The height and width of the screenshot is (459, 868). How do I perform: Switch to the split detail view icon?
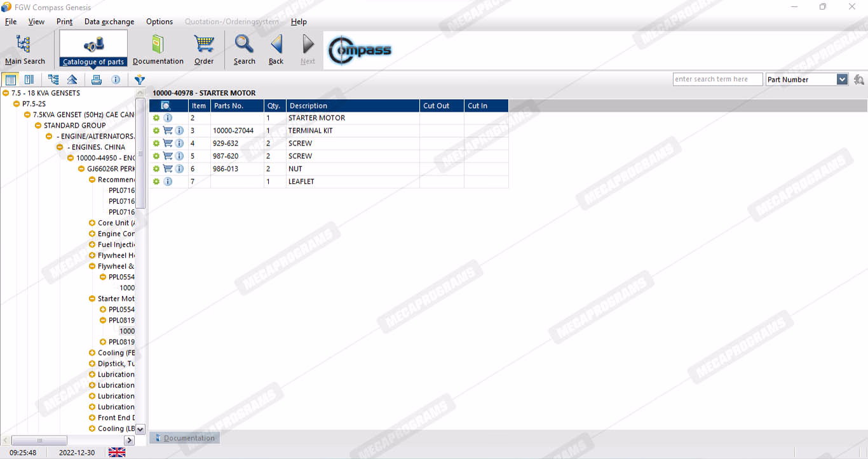29,79
